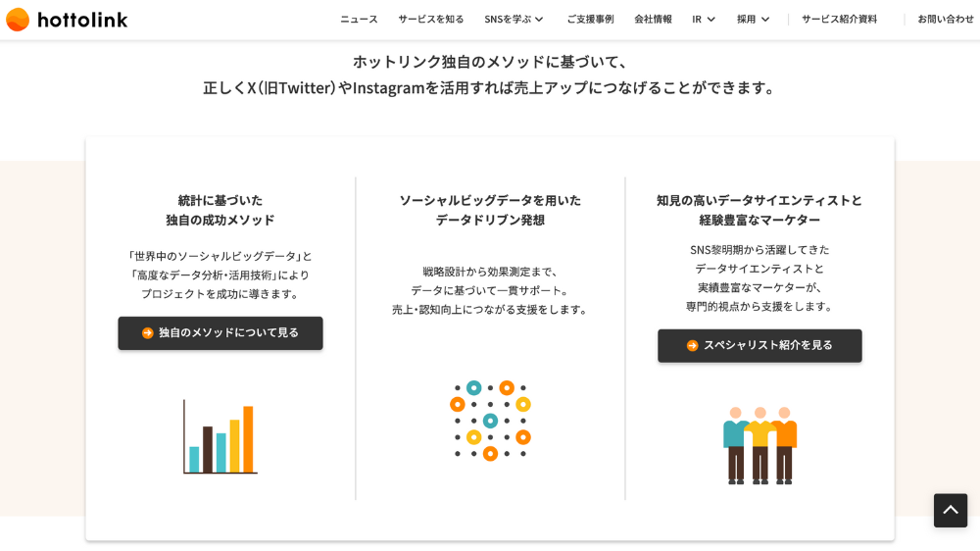This screenshot has height=551, width=980.
Task: Go to ご支援事例 page
Action: [590, 20]
